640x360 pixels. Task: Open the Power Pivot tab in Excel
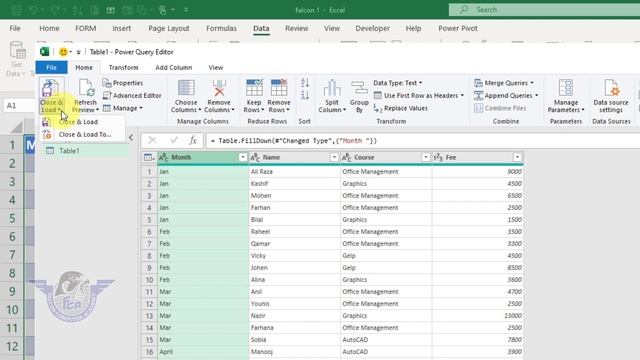pos(458,28)
